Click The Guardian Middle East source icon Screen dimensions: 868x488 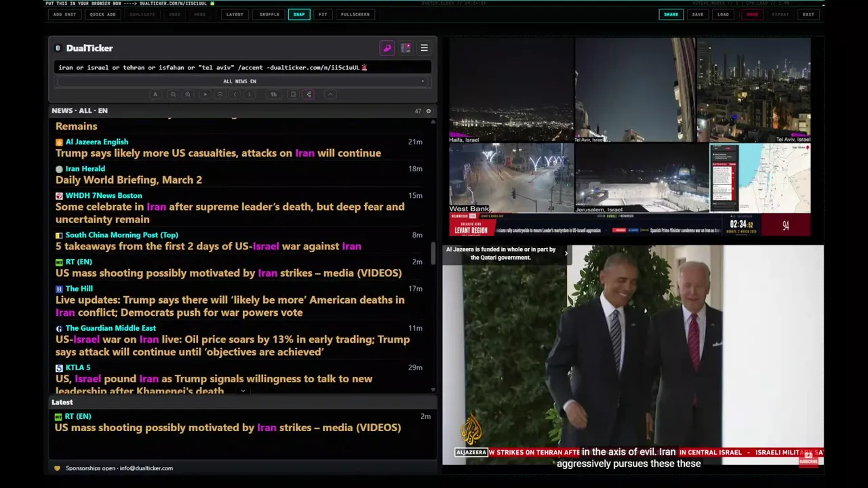[x=59, y=329]
